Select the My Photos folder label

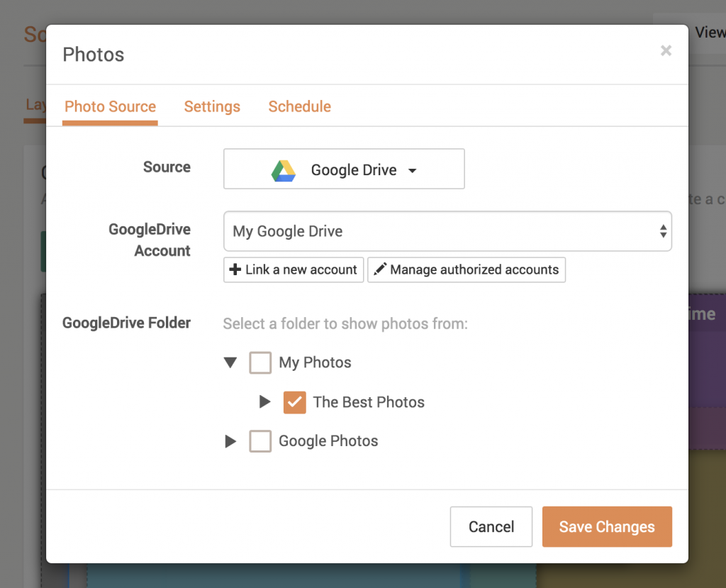point(315,362)
